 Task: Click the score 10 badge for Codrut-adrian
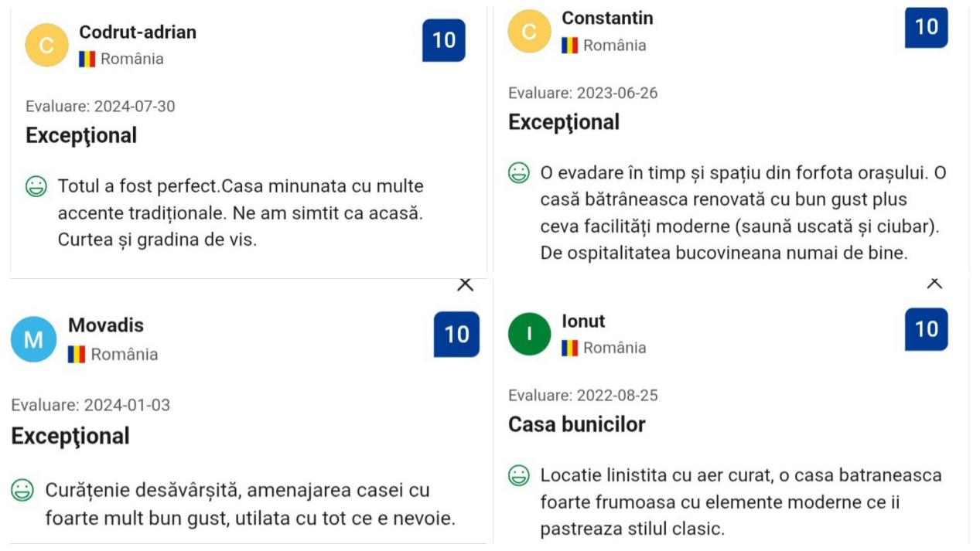(x=444, y=40)
